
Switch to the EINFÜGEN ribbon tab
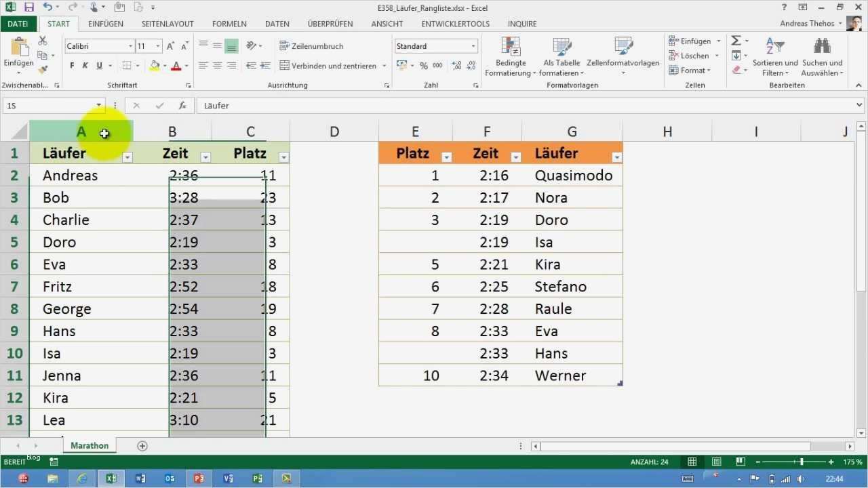click(x=106, y=24)
